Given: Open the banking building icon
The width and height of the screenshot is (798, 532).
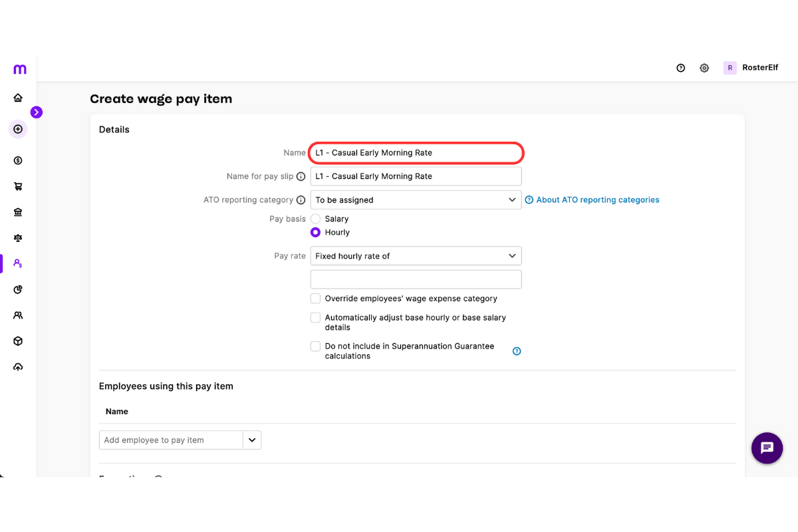Looking at the screenshot, I should click(18, 212).
